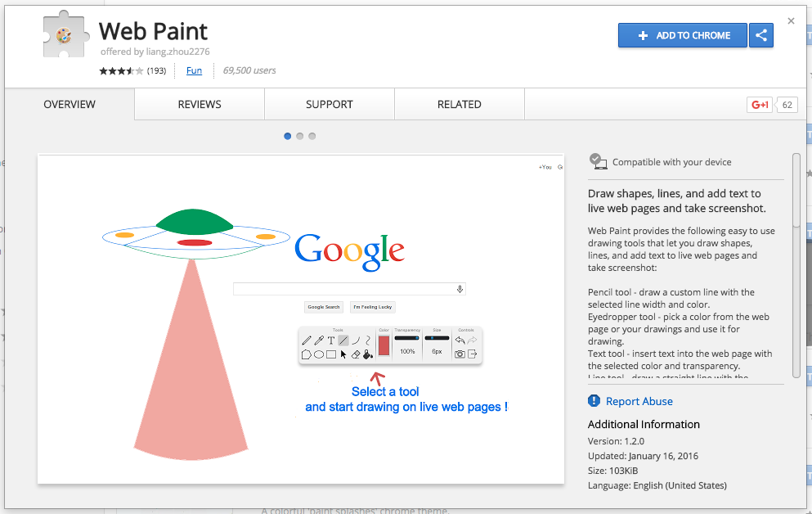
Task: Open the Support tab
Action: pyautogui.click(x=330, y=105)
